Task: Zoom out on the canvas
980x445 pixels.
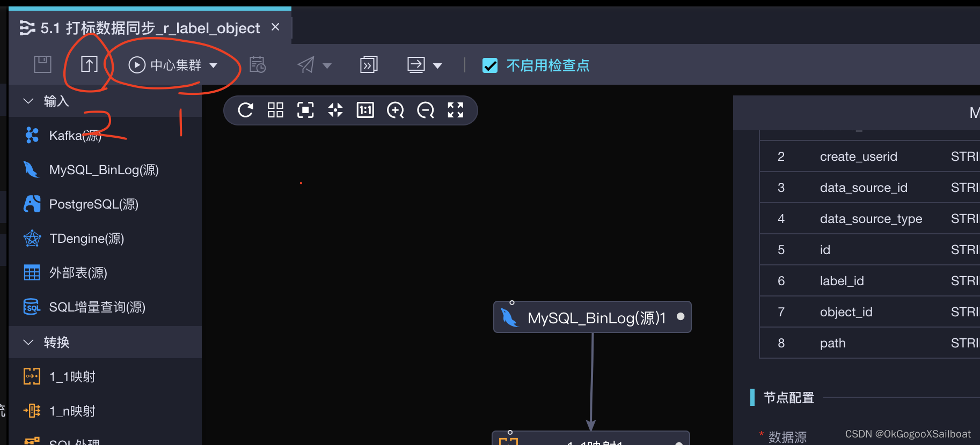Action: pyautogui.click(x=426, y=110)
